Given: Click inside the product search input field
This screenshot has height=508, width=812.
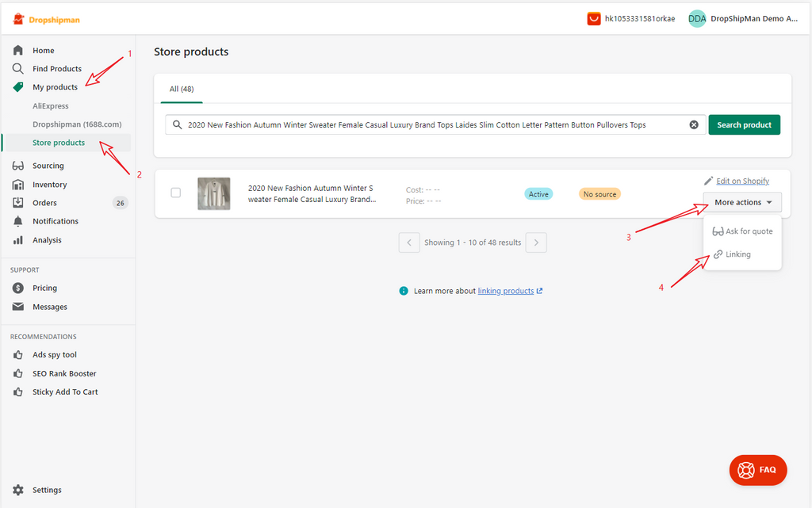Looking at the screenshot, I should tap(435, 124).
